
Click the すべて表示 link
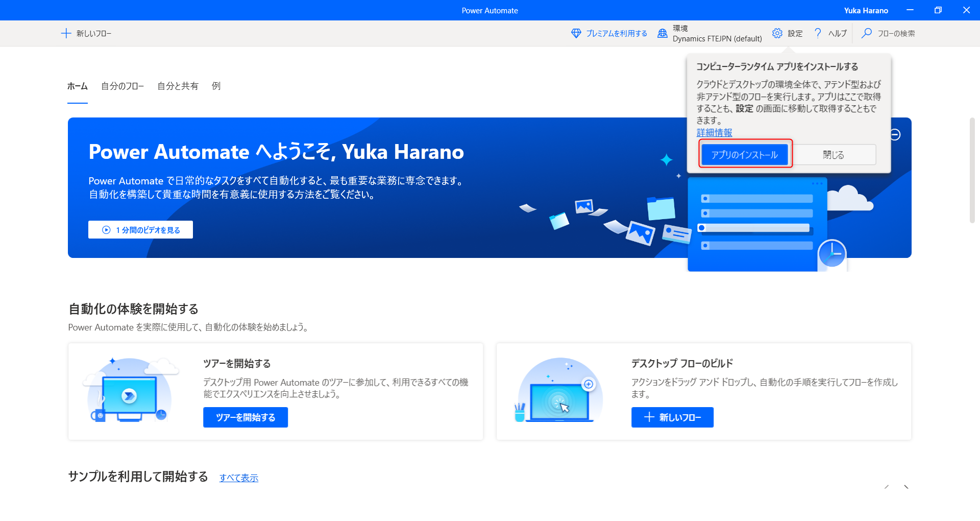click(x=239, y=478)
